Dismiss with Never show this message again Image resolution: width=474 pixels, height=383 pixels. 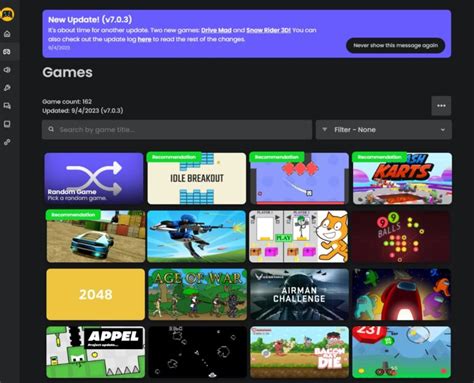pos(395,45)
